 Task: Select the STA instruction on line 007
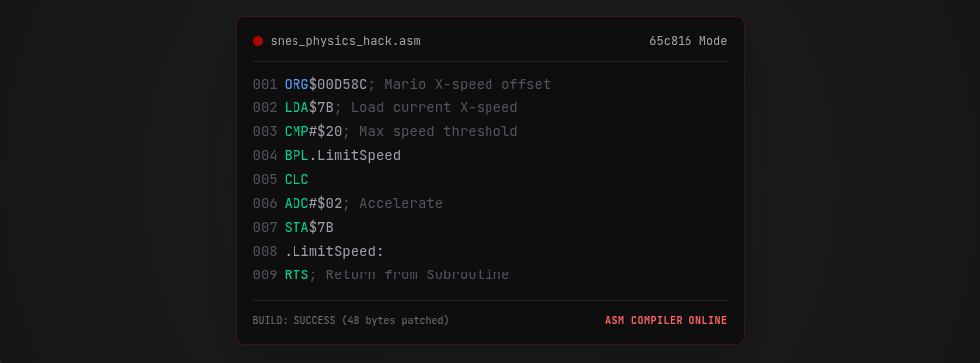coord(296,227)
